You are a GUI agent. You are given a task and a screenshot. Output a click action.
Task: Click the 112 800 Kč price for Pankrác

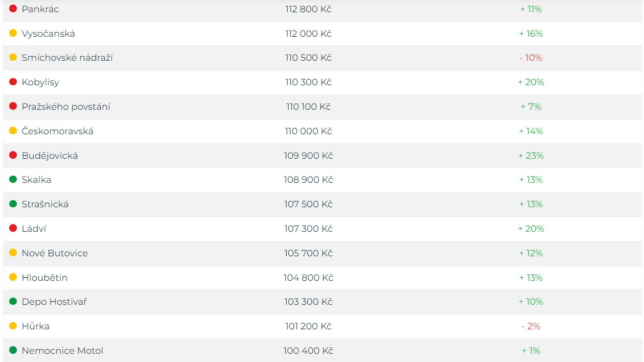(308, 9)
